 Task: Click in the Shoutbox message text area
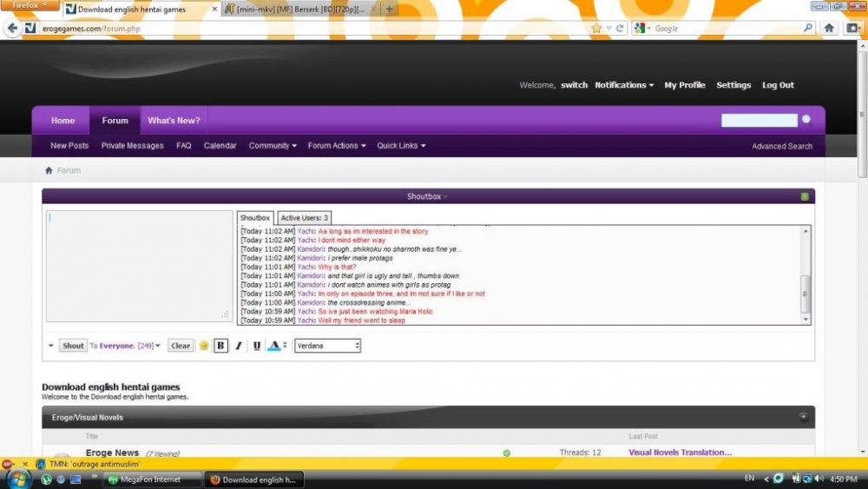click(139, 265)
